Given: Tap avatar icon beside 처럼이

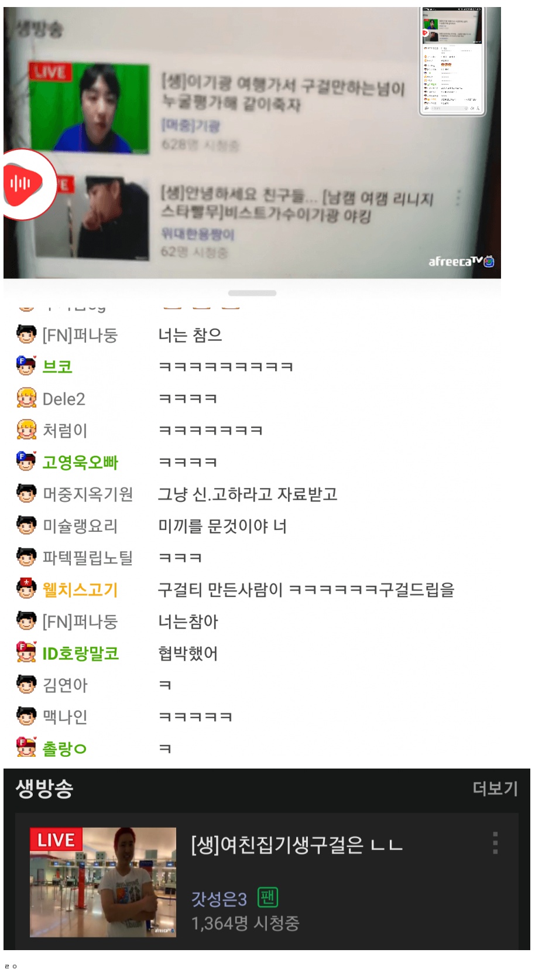Looking at the screenshot, I should pyautogui.click(x=26, y=430).
